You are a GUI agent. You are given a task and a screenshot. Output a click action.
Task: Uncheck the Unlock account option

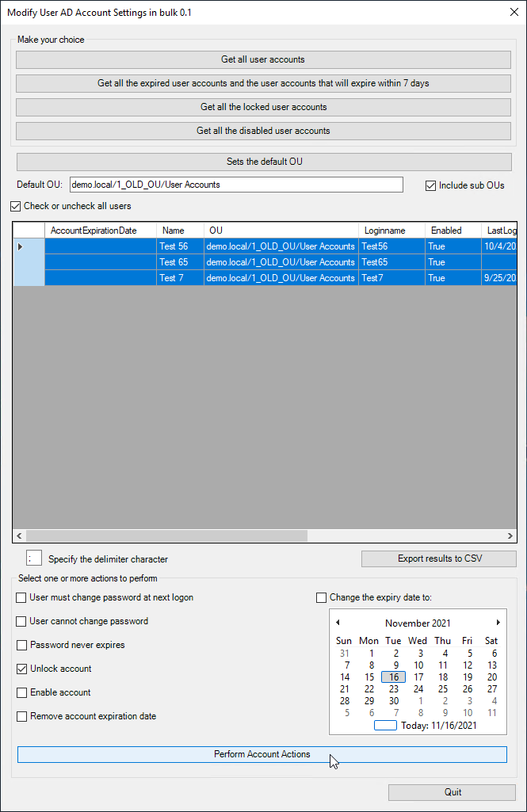[21, 669]
